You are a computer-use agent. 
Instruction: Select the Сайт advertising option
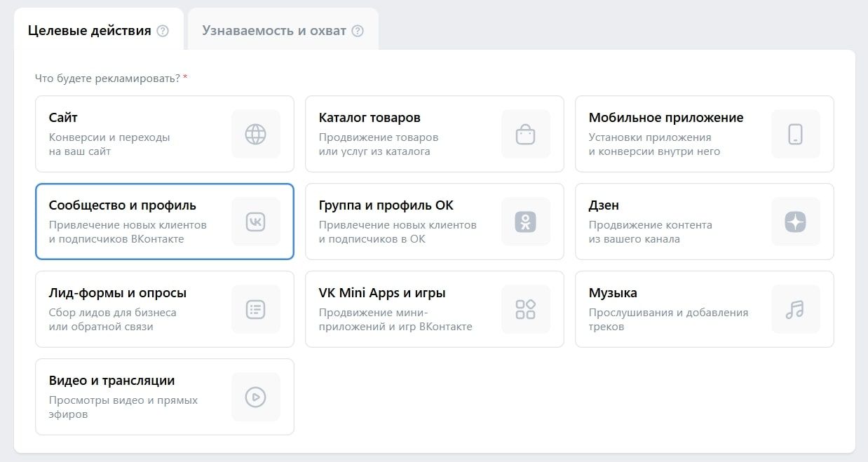(x=165, y=134)
